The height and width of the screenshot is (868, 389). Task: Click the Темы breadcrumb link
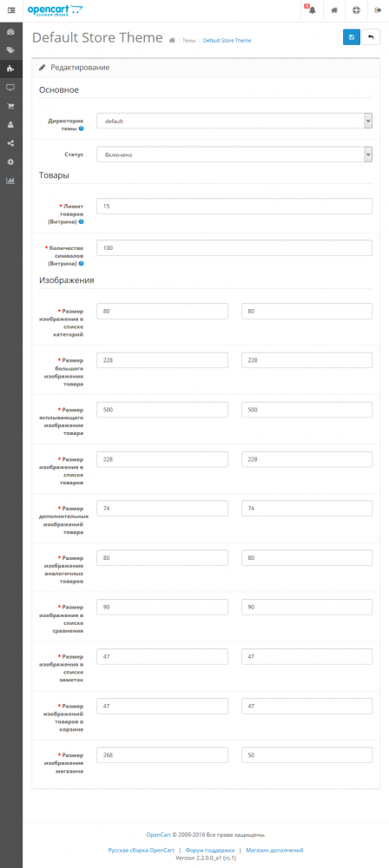coord(189,41)
